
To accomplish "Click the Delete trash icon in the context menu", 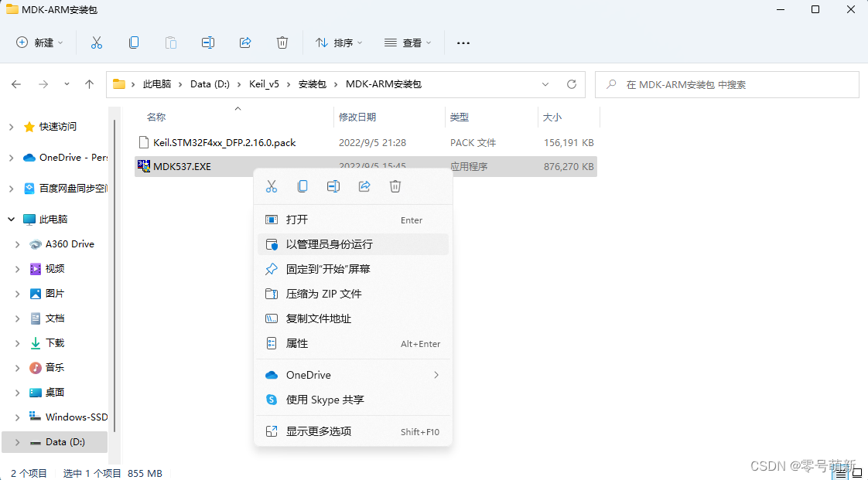I will (x=395, y=186).
